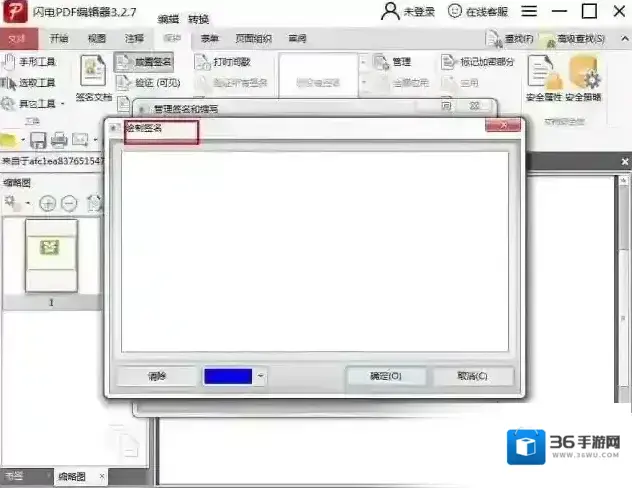
Task: Select the 缩略图 bottom panel tab
Action: pyautogui.click(x=72, y=477)
